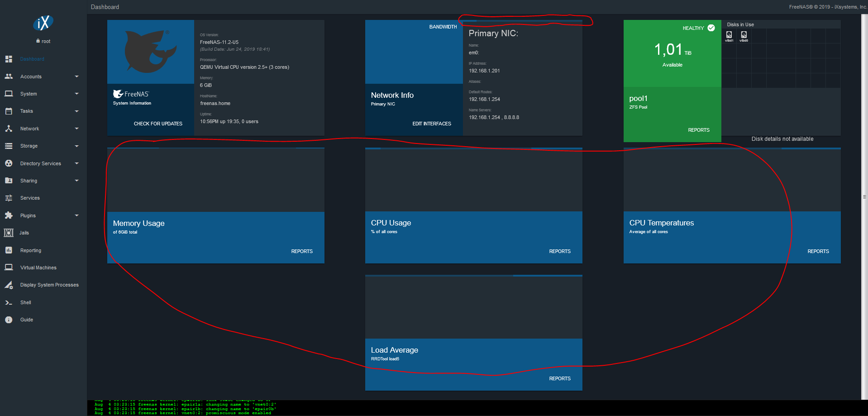
Task: Expand the Network menu arrow
Action: click(x=76, y=129)
